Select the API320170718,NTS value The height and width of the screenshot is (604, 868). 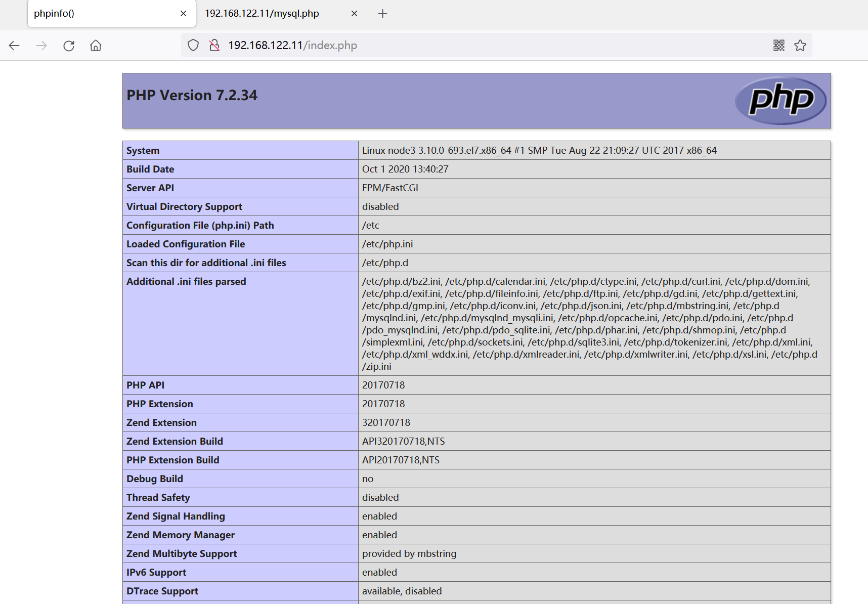pos(404,441)
